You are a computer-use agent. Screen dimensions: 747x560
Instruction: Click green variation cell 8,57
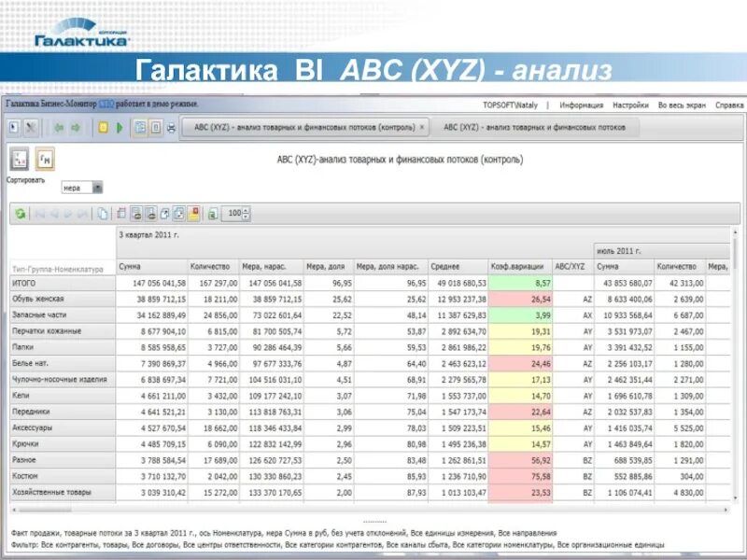pyautogui.click(x=520, y=284)
